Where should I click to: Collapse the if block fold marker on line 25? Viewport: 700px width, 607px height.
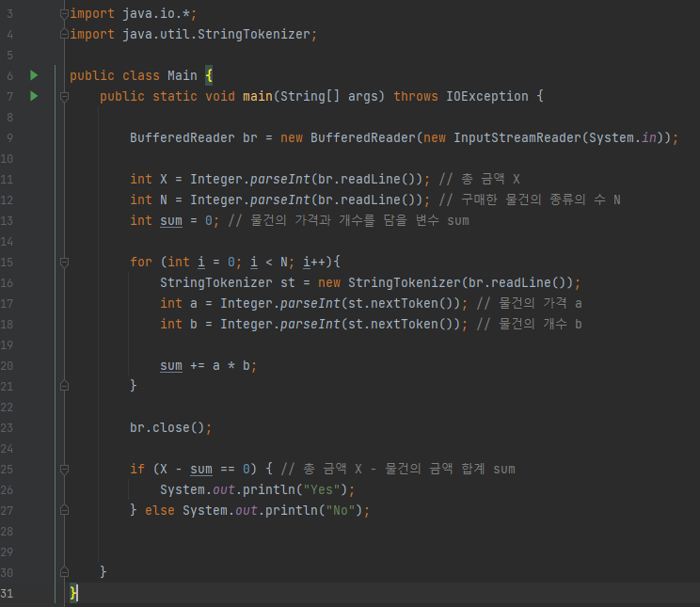pyautogui.click(x=64, y=470)
